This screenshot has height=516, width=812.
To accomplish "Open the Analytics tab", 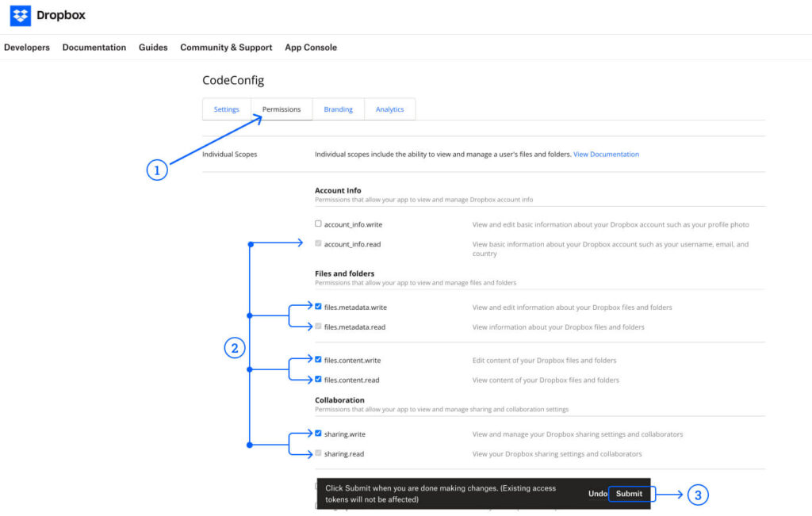I will coord(389,109).
